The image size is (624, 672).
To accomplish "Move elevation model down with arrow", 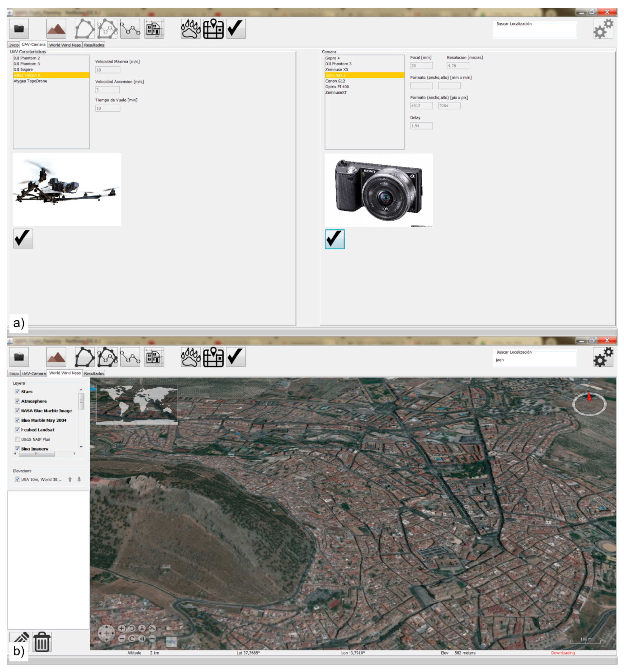I will pos(79,480).
